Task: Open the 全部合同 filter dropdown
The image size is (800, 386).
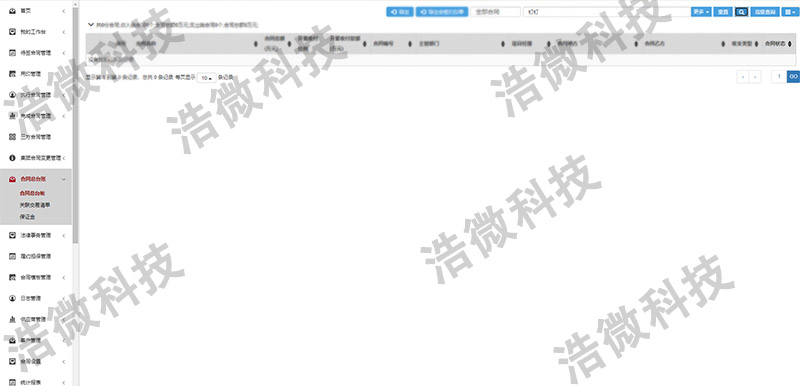Action: (495, 12)
